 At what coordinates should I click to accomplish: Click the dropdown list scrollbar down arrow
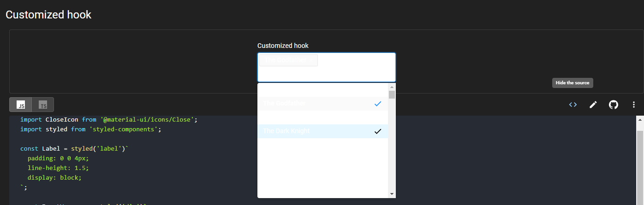[392, 194]
